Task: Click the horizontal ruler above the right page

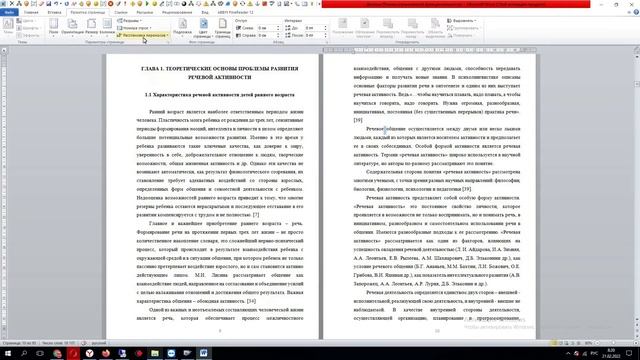Action: [429, 50]
